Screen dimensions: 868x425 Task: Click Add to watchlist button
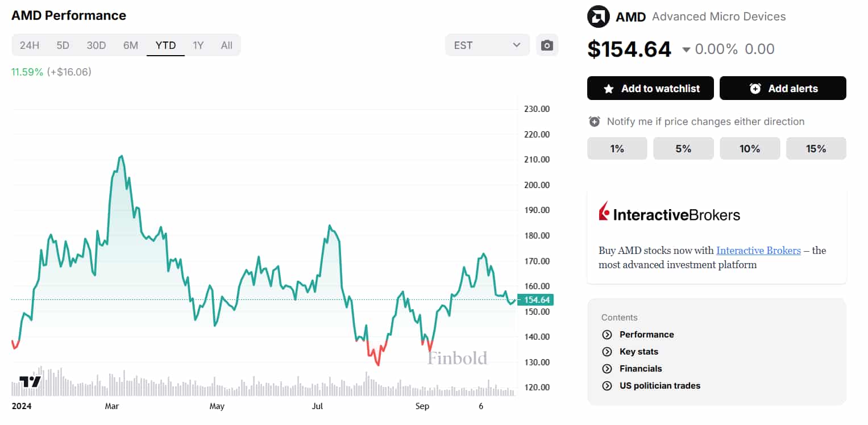(650, 88)
